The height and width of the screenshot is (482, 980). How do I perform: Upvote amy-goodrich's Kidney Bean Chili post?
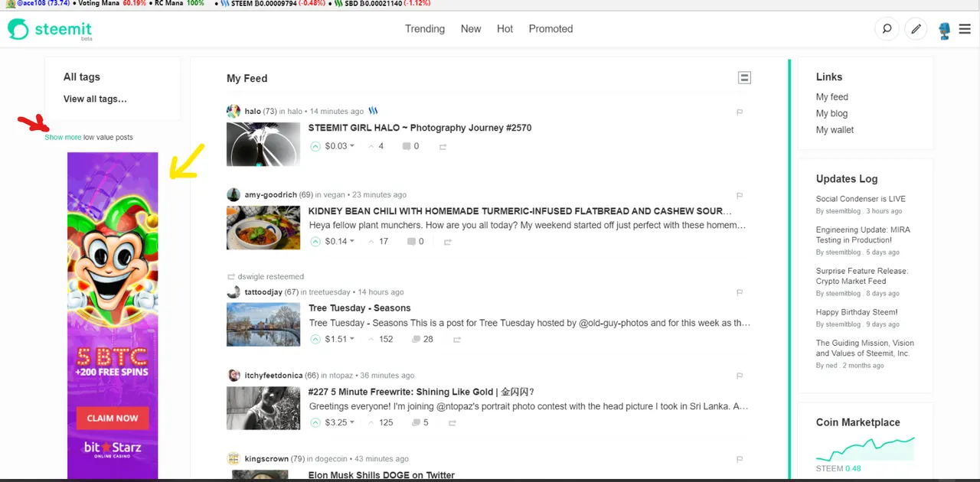tap(315, 241)
